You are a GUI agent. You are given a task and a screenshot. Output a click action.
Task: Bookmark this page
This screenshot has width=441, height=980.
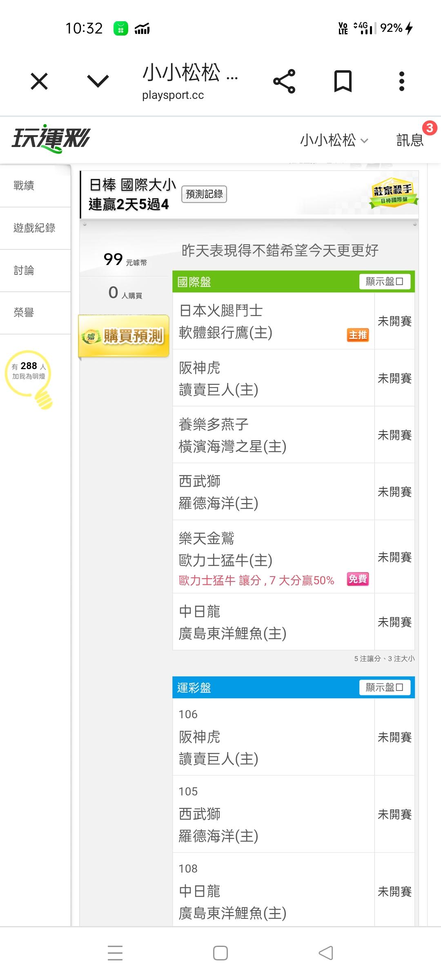point(343,81)
